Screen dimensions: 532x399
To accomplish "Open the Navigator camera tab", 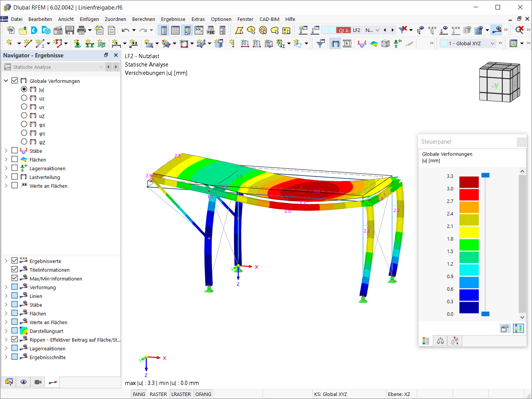I will tap(38, 382).
